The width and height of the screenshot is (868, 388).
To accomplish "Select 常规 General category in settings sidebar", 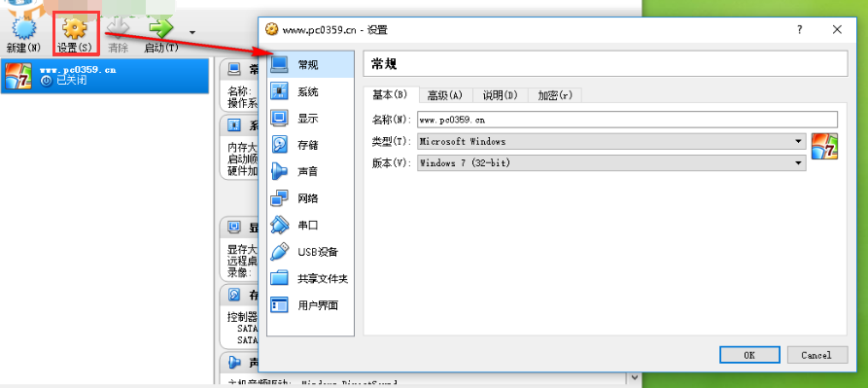I will pos(310,65).
